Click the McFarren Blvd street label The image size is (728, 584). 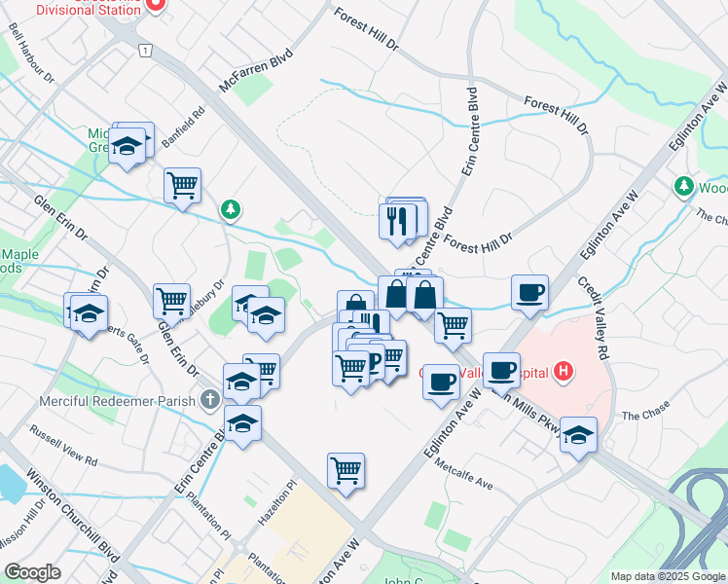tap(256, 70)
